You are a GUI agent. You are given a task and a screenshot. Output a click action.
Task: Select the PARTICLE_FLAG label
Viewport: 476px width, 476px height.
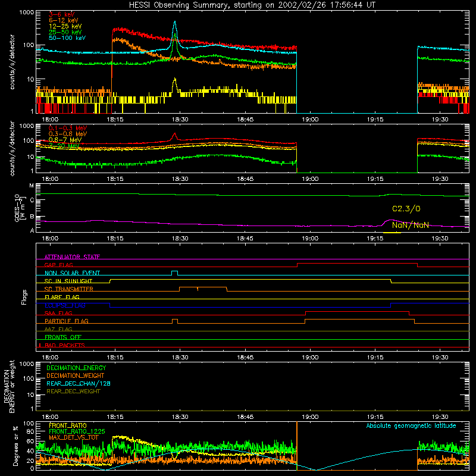coord(66,321)
